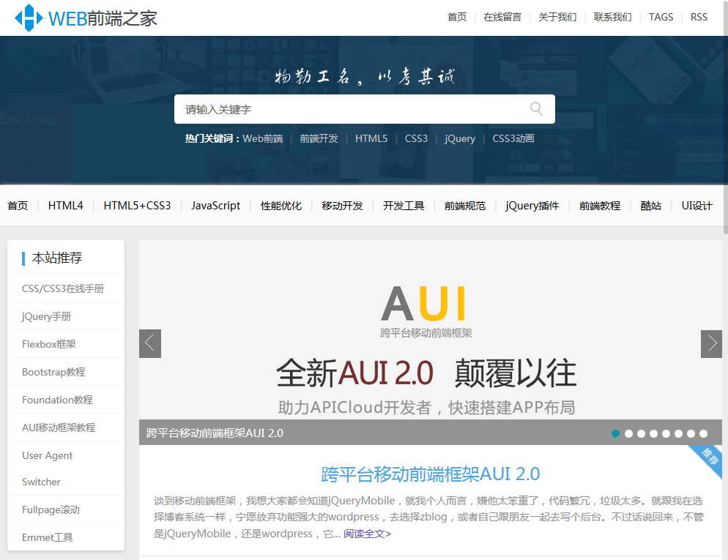The image size is (728, 560).
Task: Open 联系我们 page
Action: click(612, 17)
